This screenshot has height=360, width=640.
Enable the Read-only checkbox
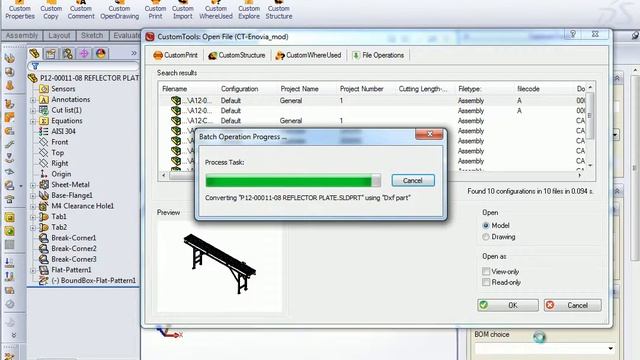click(486, 282)
